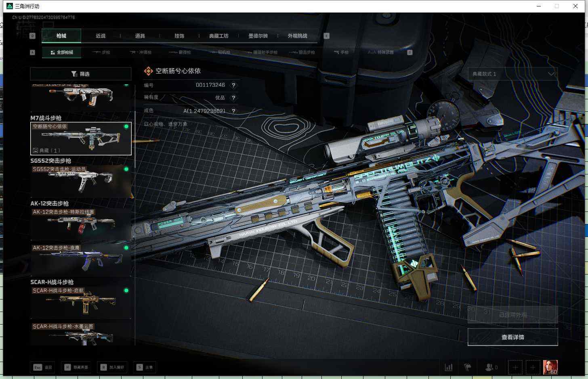Click the E next-tab key icon
Image resolution: width=588 pixels, height=379 pixels.
327,36
